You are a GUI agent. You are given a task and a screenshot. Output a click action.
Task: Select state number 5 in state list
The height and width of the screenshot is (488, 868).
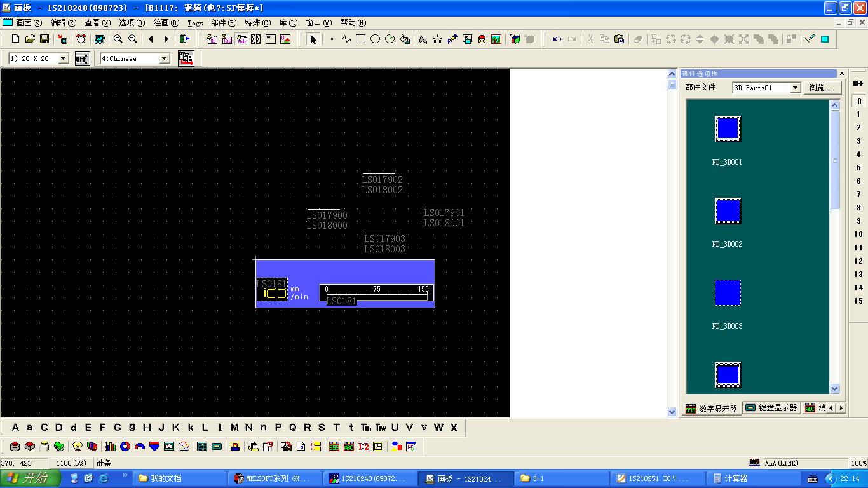858,168
